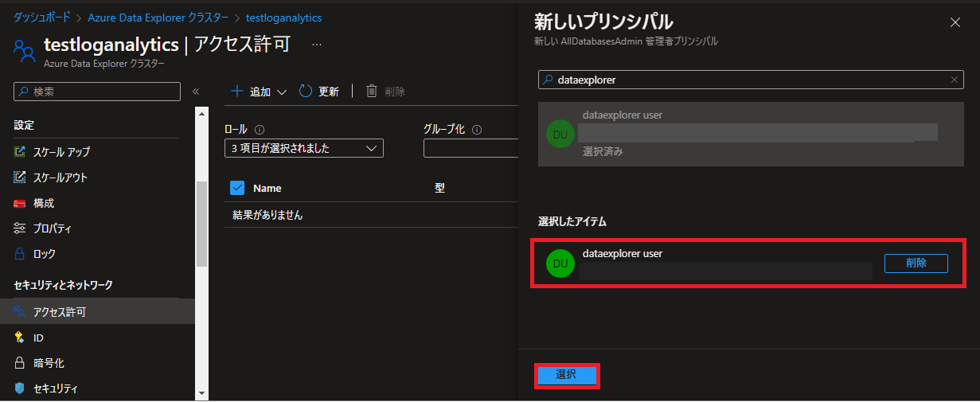This screenshot has height=402, width=980.
Task: Open the ロール dropdown with 3 items selected
Action: click(304, 148)
